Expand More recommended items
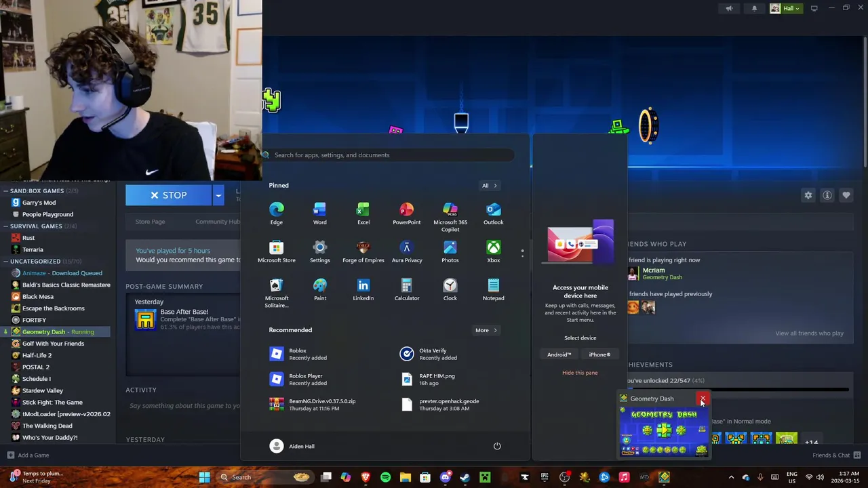 pos(486,330)
